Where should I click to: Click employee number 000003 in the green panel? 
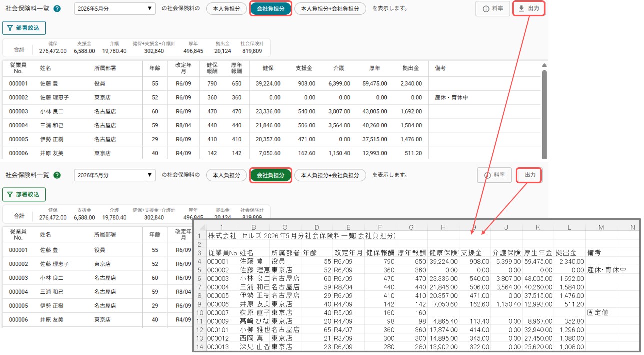[18, 278]
